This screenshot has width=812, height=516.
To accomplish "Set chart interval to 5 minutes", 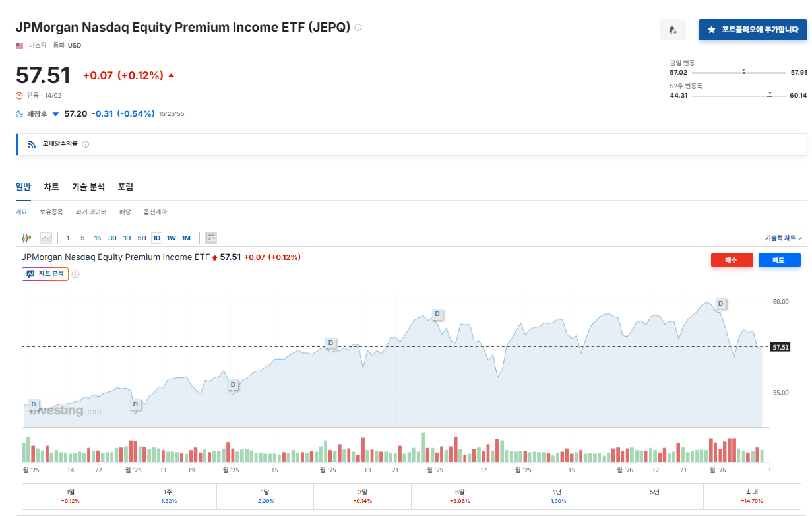I will click(x=82, y=238).
